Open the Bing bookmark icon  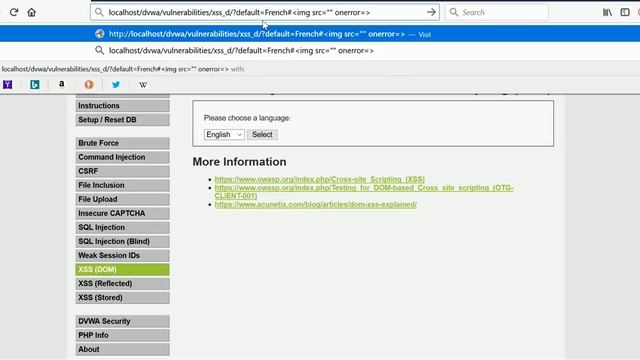[x=35, y=84]
